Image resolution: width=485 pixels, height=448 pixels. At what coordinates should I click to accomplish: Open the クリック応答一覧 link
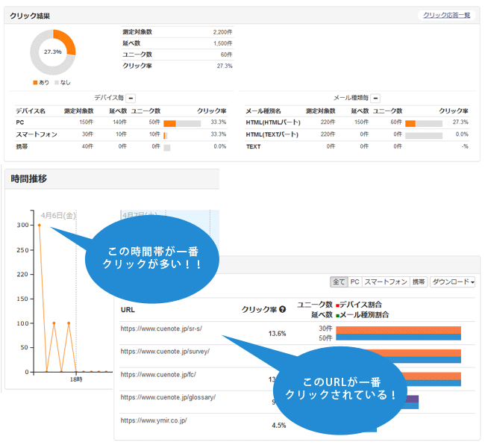pyautogui.click(x=446, y=15)
